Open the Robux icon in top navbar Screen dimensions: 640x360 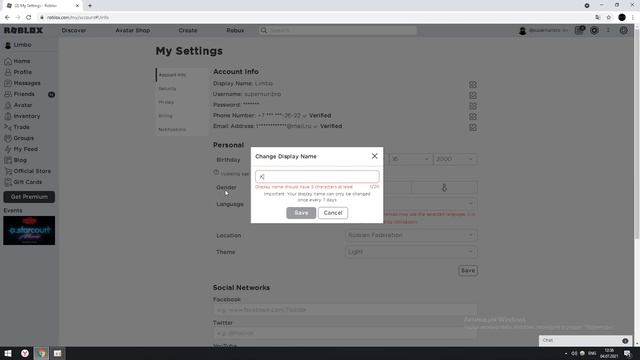pos(594,31)
